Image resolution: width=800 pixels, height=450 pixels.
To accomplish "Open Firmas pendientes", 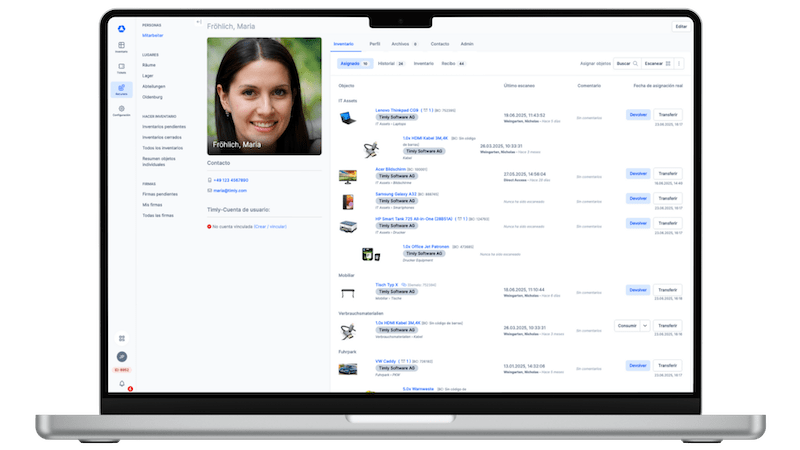I will 160,194.
